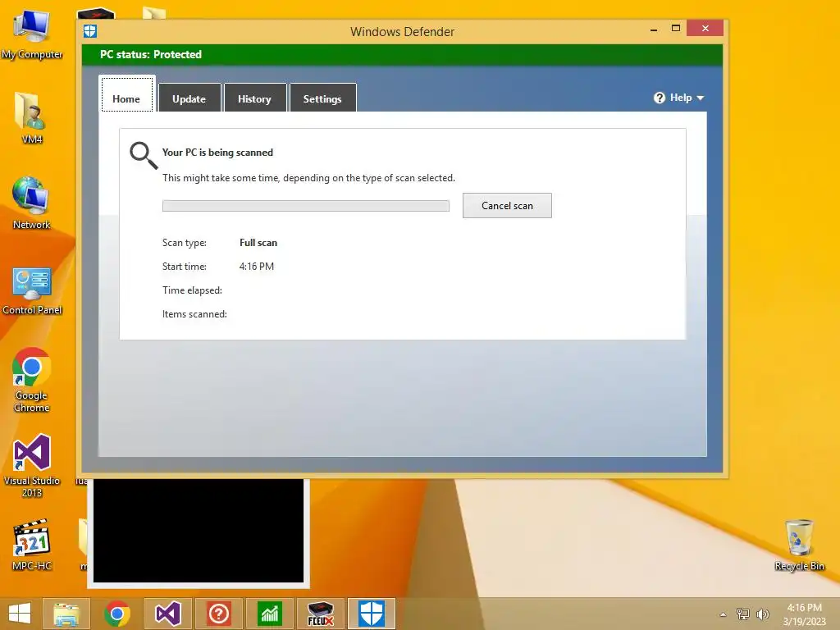Click the scan progress bar
The width and height of the screenshot is (840, 630).
click(x=306, y=206)
